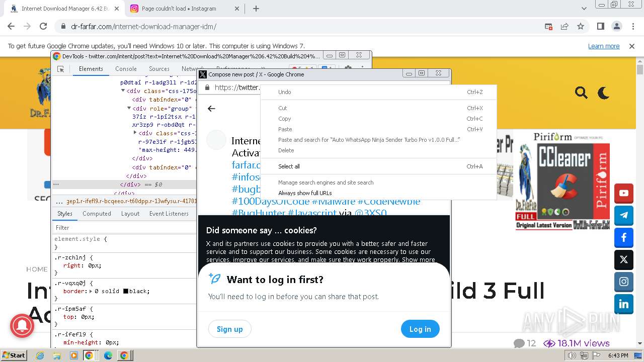Click the Log in button in X popup
The image size is (644, 362).
(420, 329)
